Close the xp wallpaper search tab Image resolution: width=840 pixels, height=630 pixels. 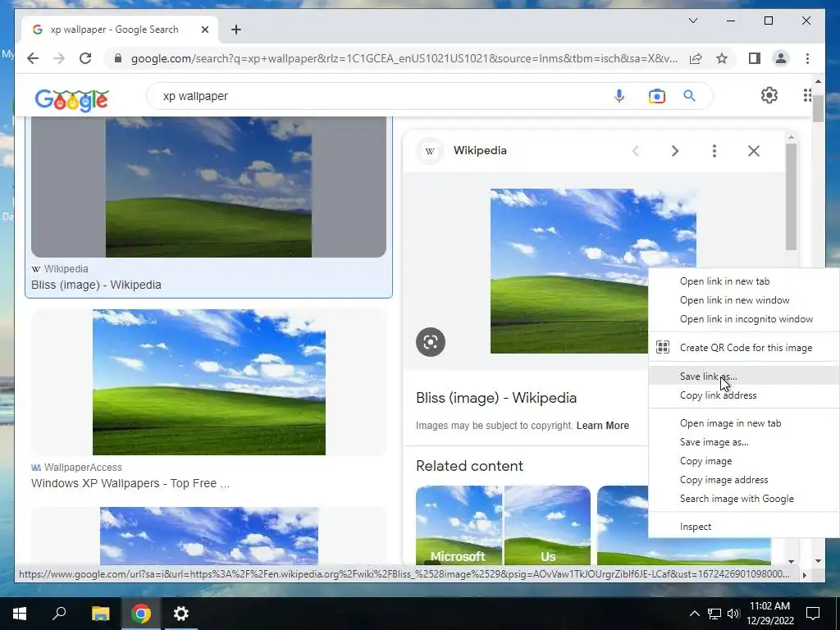click(x=204, y=30)
